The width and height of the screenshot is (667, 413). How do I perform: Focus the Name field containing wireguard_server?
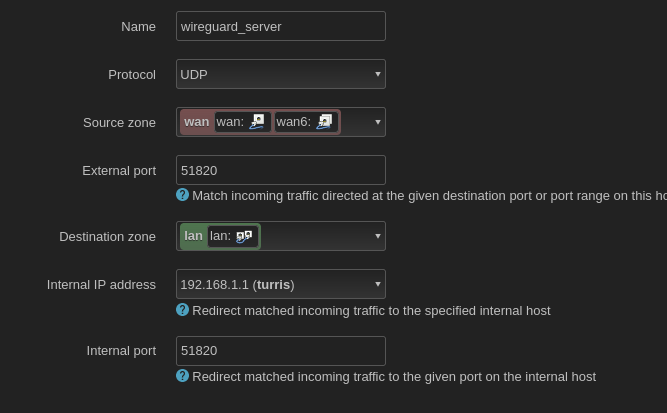[281, 26]
